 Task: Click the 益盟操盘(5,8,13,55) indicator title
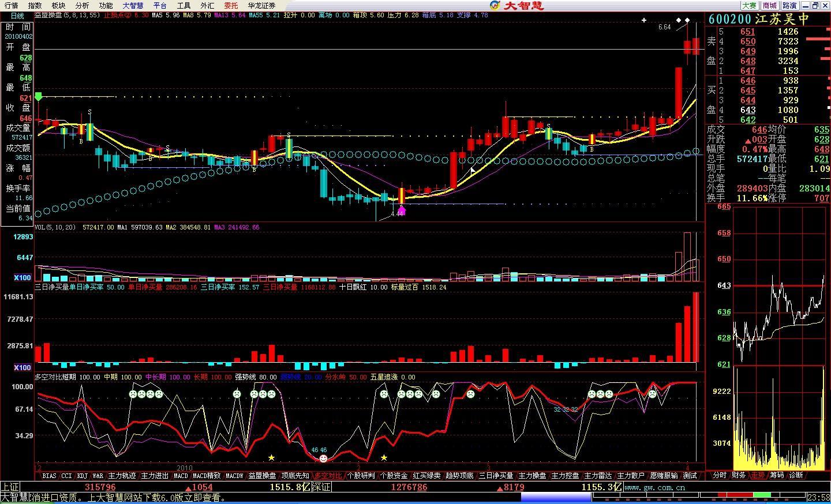[x=67, y=16]
